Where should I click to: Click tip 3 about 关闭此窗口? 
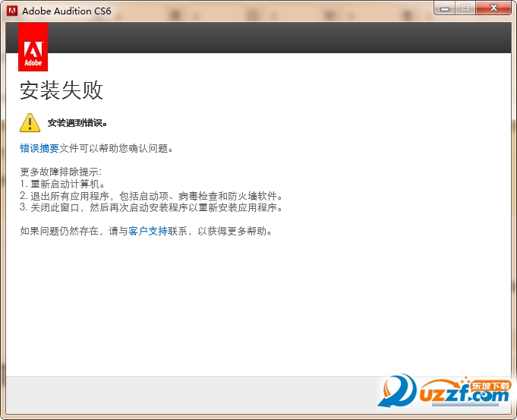pyautogui.click(x=151, y=207)
